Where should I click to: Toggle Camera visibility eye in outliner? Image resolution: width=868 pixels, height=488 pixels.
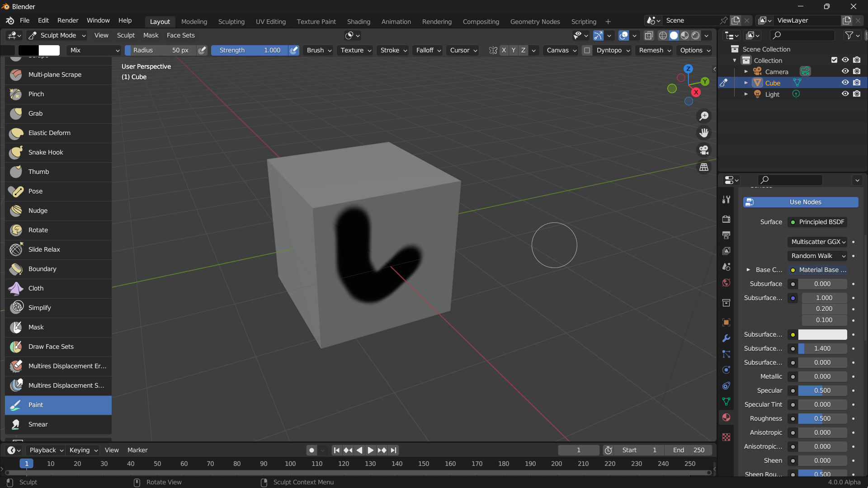click(x=845, y=71)
